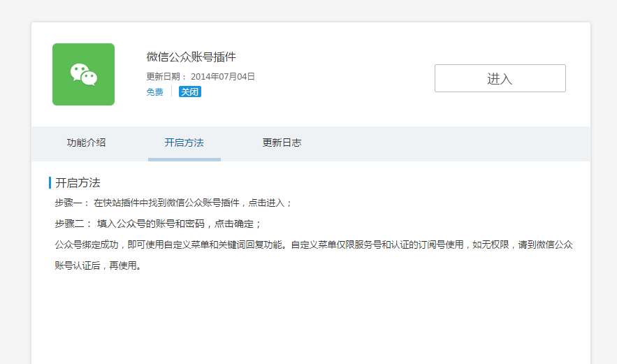The image size is (617, 364).
Task: Open the 更新日志 tab
Action: [x=282, y=143]
